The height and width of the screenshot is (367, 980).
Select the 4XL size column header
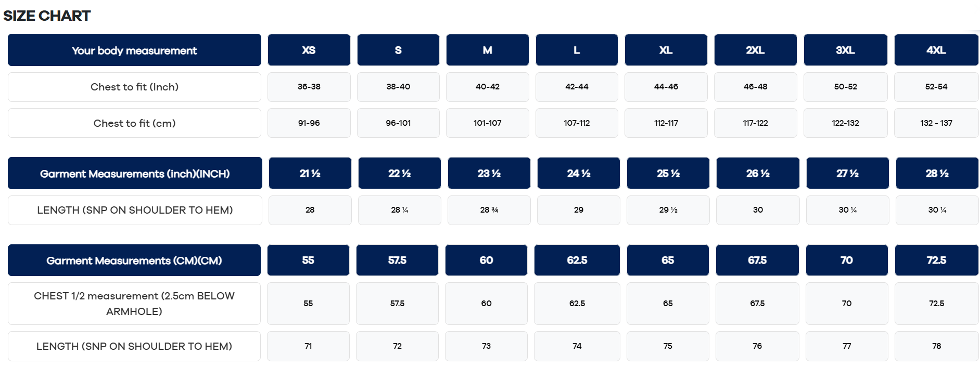pos(936,50)
